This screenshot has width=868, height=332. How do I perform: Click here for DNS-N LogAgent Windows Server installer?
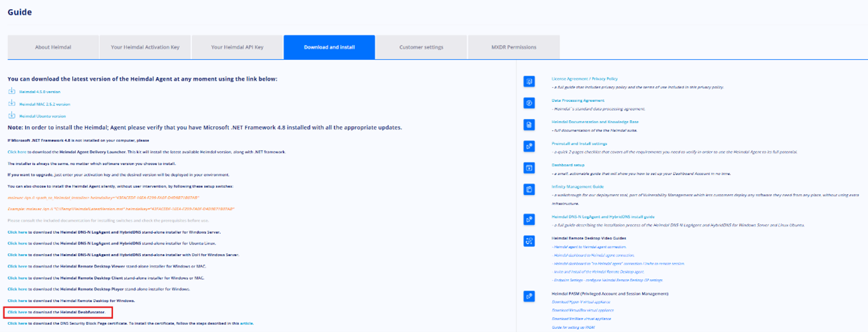tap(17, 232)
